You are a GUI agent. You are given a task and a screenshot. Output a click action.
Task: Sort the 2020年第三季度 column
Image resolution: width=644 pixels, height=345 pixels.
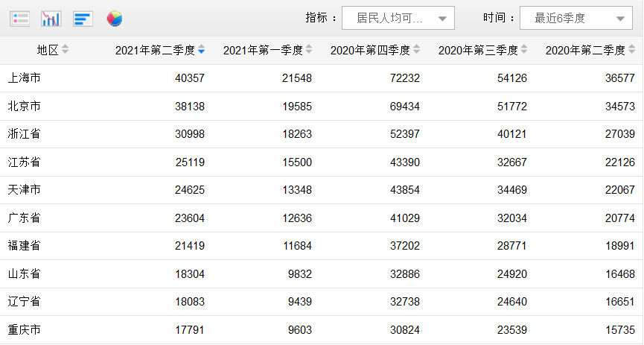(524, 50)
